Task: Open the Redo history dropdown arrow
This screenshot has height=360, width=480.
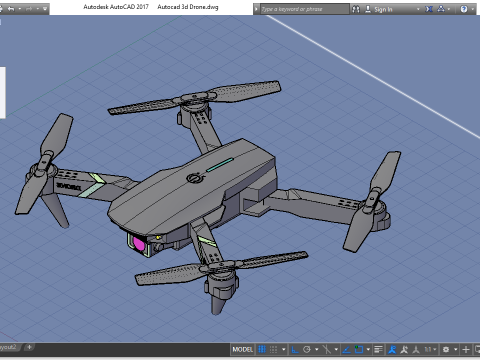Action: coord(37,9)
